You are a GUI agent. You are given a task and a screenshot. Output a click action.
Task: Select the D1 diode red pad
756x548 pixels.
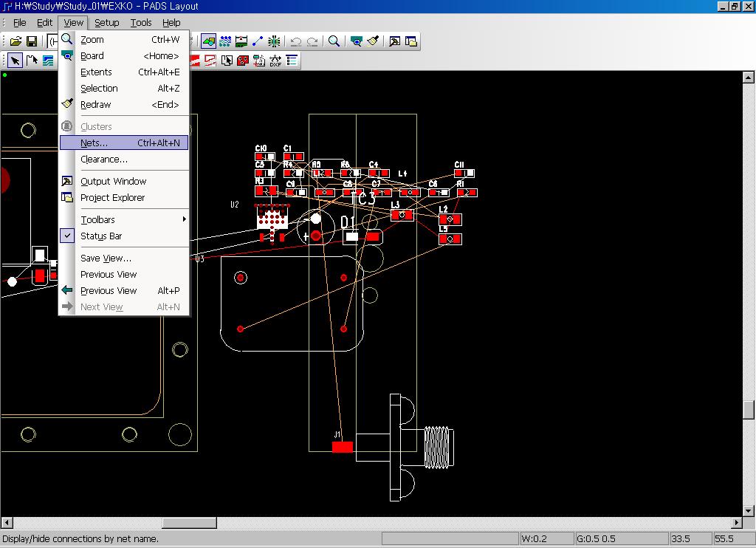(x=373, y=237)
